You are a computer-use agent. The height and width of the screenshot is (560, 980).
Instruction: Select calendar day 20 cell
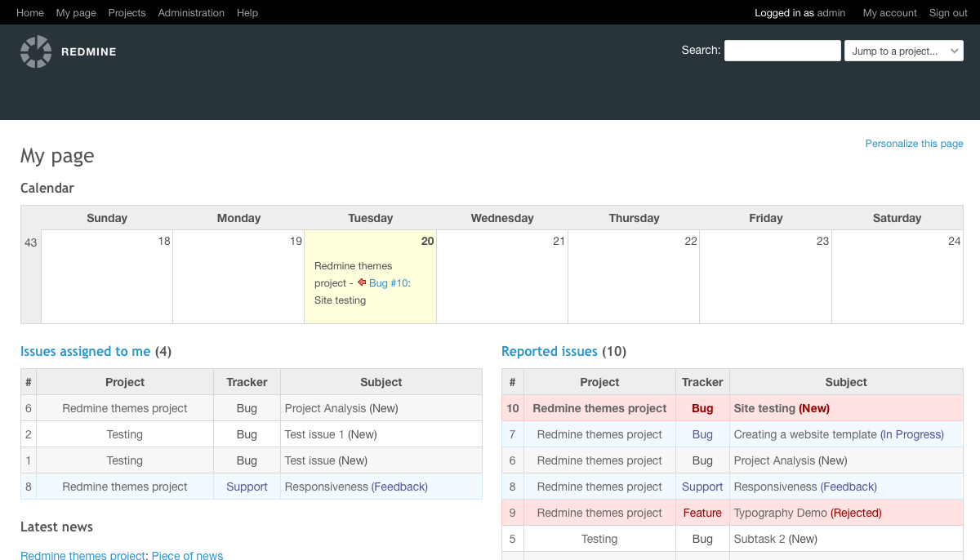(371, 277)
